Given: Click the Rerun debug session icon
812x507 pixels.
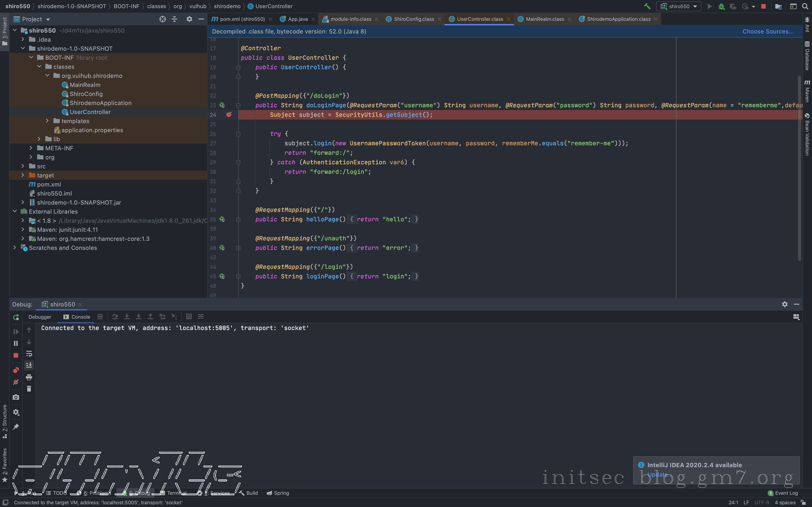Looking at the screenshot, I should pyautogui.click(x=16, y=317).
